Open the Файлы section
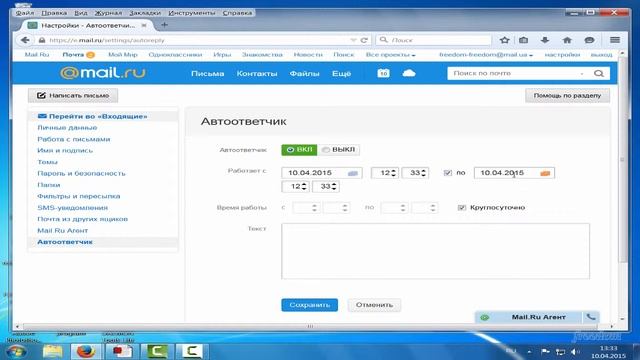This screenshot has width=640, height=360. tap(304, 73)
